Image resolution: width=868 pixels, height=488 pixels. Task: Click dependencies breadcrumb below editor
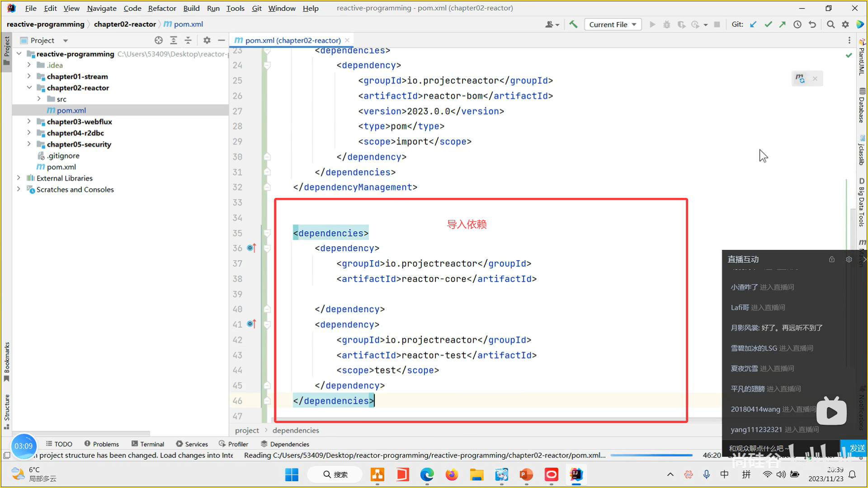(x=296, y=430)
